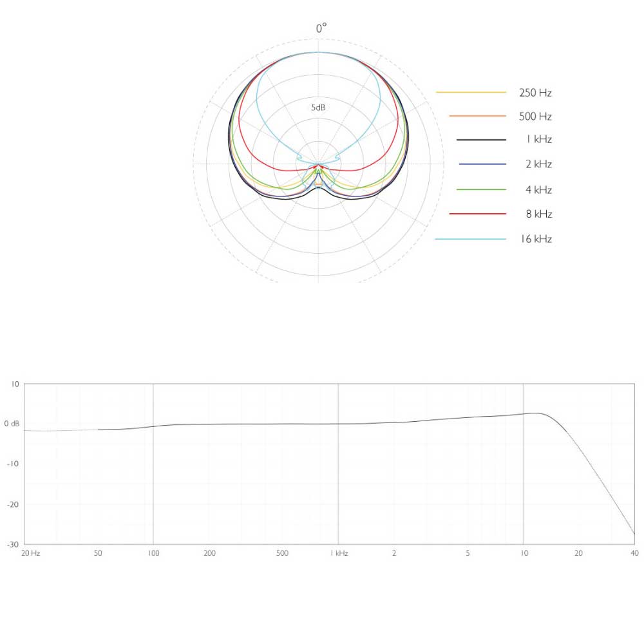Click the center of the polar plot
Viewport: 644px width, 644px height.
tap(318, 164)
